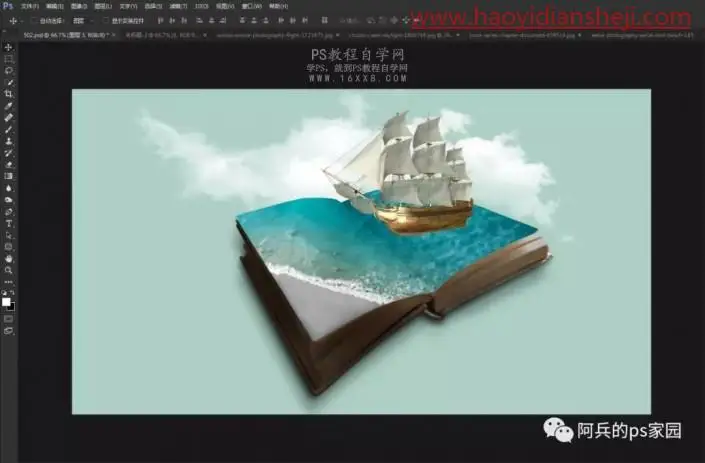Reset to default black and white colors

coord(4,293)
